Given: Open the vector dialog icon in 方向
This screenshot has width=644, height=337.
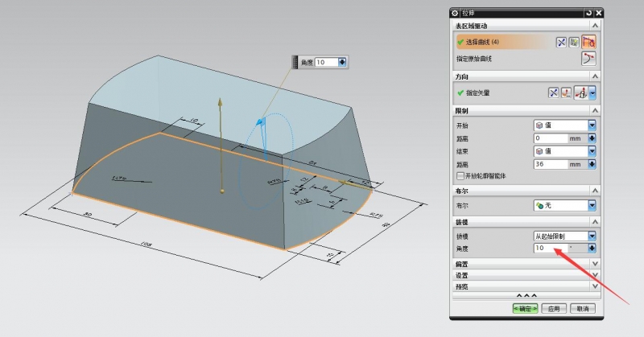Looking at the screenshot, I should click(566, 92).
